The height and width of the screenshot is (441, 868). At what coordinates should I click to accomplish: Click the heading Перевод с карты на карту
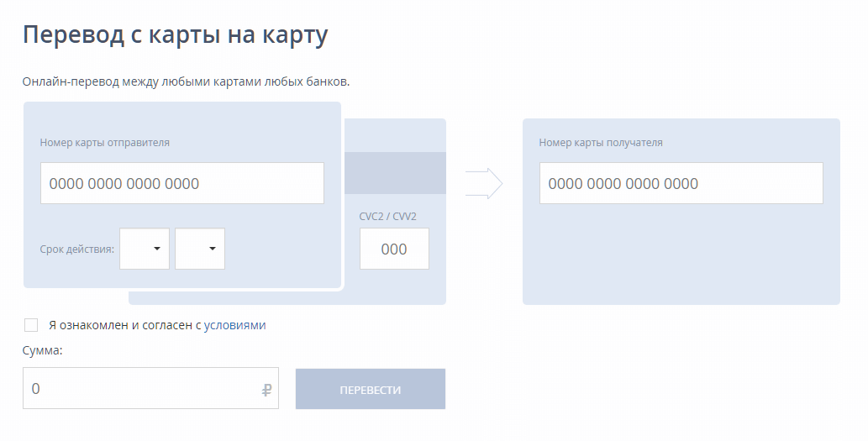point(175,35)
